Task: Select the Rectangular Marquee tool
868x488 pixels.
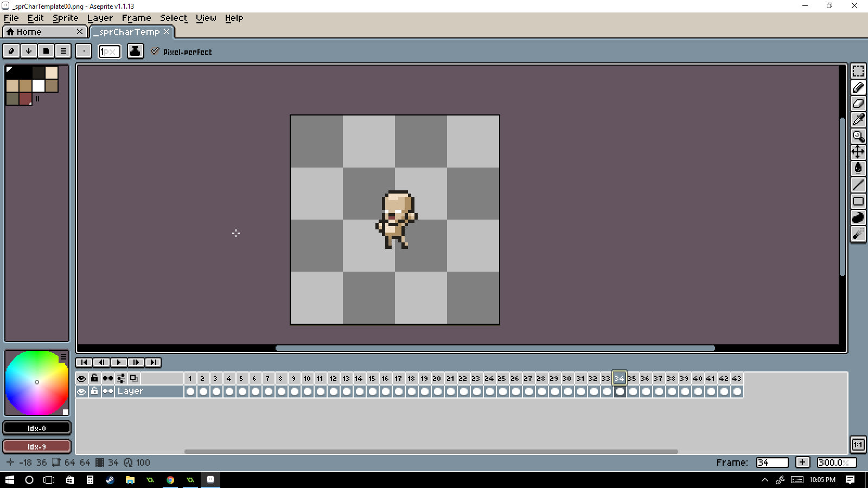Action: (x=858, y=71)
